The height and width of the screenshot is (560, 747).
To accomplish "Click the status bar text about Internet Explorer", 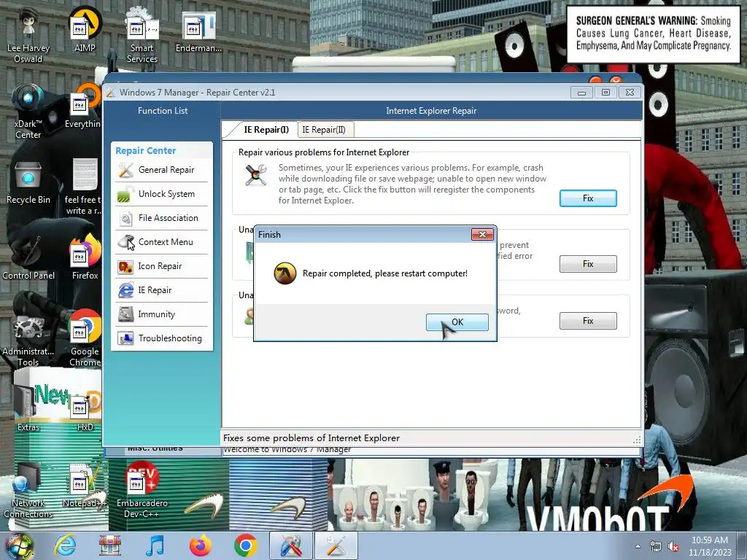I will tap(311, 438).
